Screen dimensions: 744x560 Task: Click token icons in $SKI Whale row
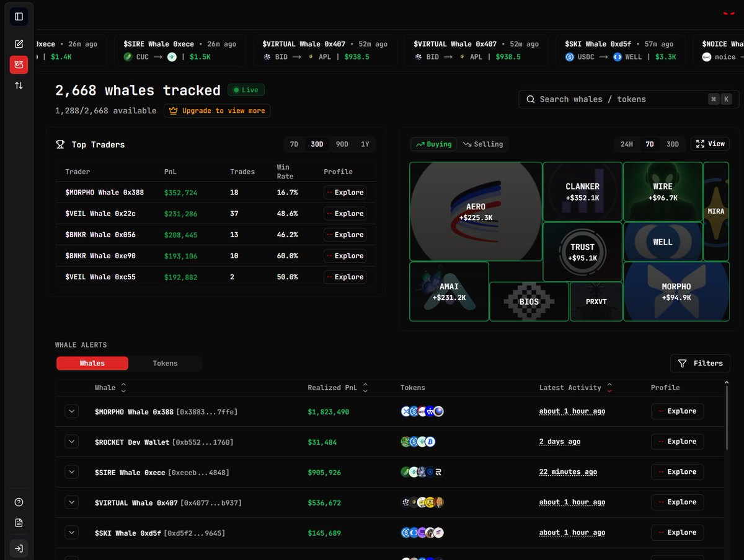point(422,533)
